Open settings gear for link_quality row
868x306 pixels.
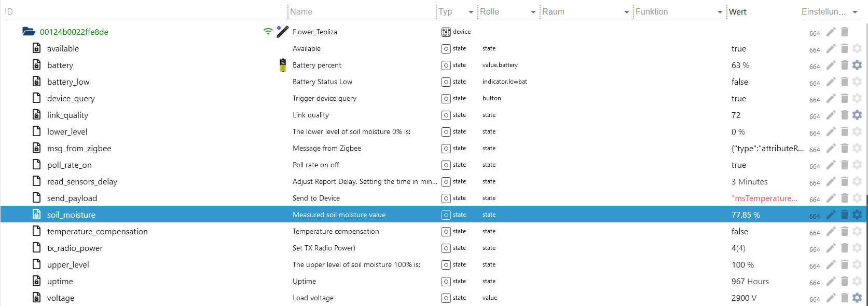[x=857, y=115]
